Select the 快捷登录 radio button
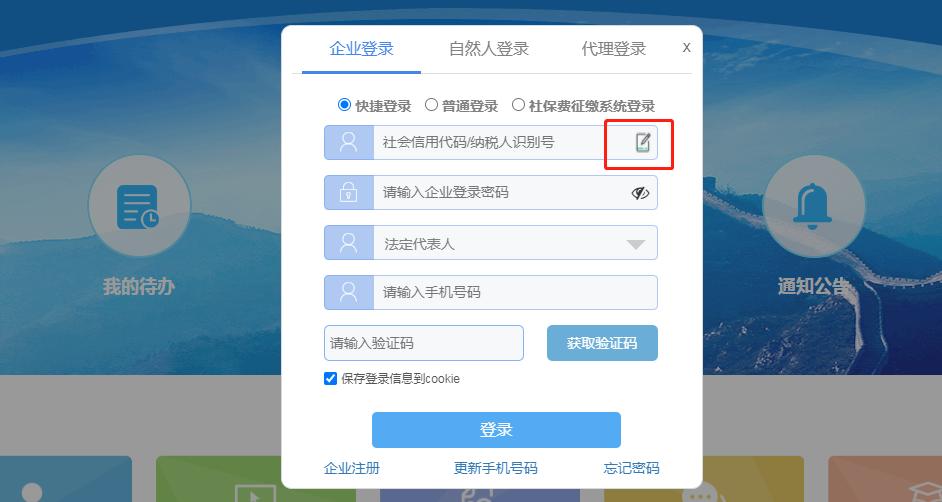The image size is (942, 502). pyautogui.click(x=344, y=105)
